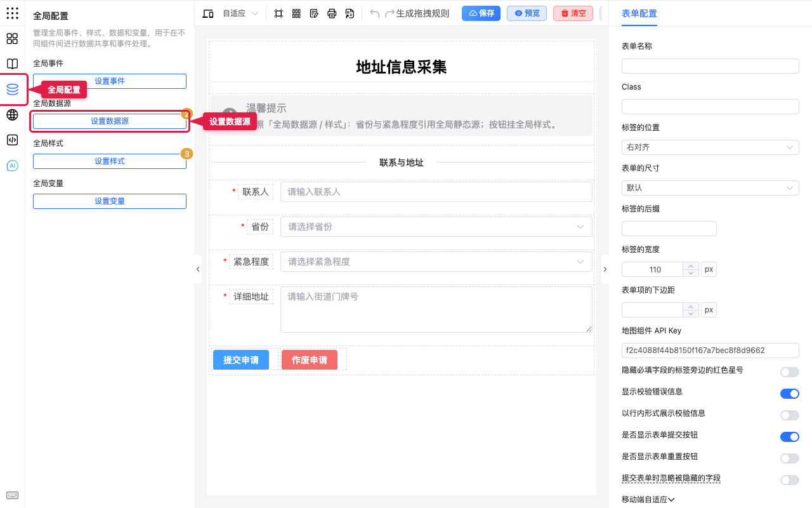
Task: Select the 联系与地址 divider text
Action: [402, 163]
